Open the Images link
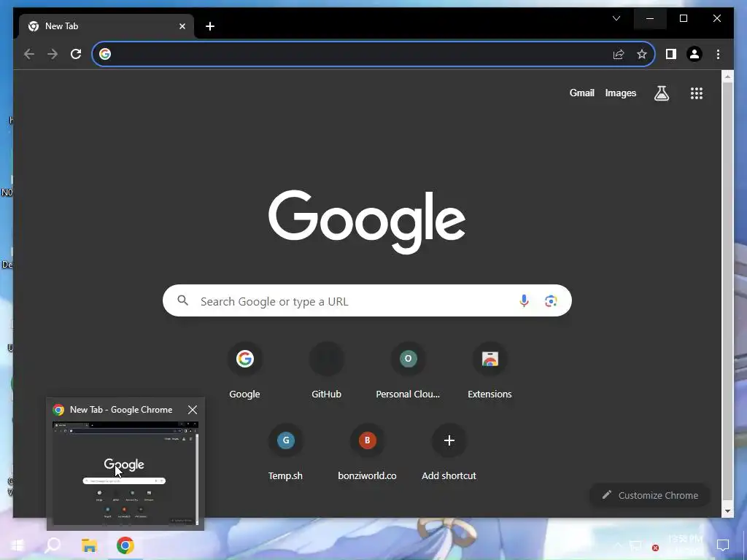Screen dimensions: 747x560 [620, 93]
